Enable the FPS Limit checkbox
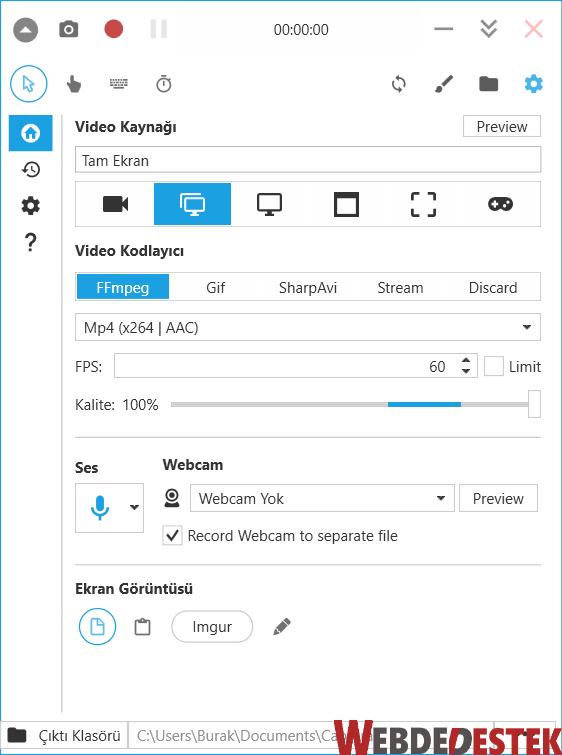562x755 pixels. point(494,366)
